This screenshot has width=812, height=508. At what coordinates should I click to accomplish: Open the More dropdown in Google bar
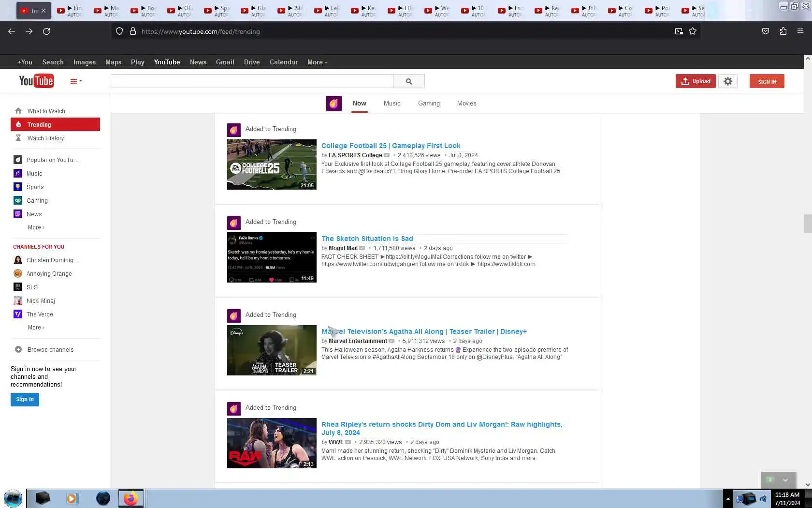317,62
